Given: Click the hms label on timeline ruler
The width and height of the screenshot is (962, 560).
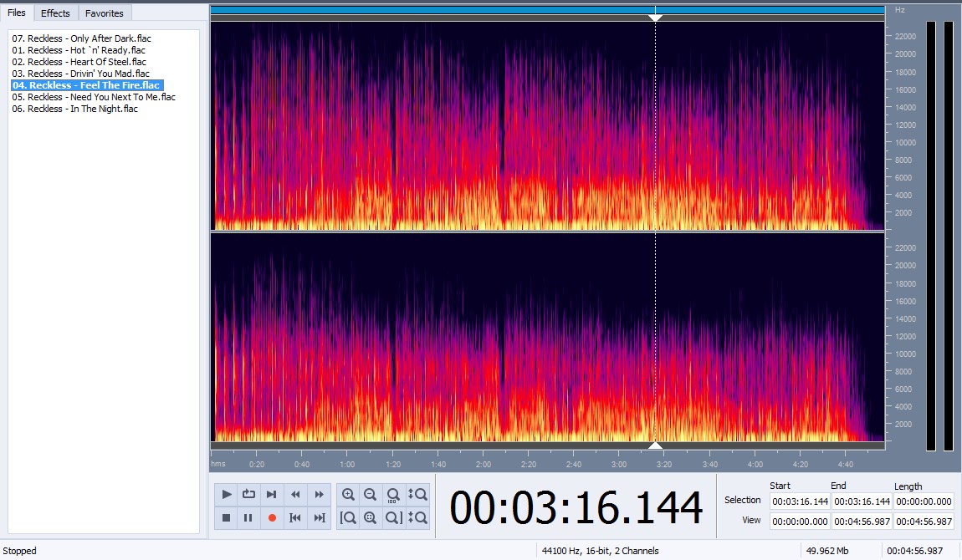Looking at the screenshot, I should pyautogui.click(x=217, y=464).
